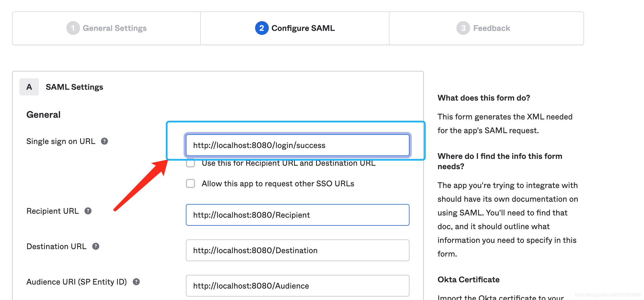Image resolution: width=644 pixels, height=300 pixels.
Task: Click the step 1 number badge
Action: pyautogui.click(x=73, y=28)
